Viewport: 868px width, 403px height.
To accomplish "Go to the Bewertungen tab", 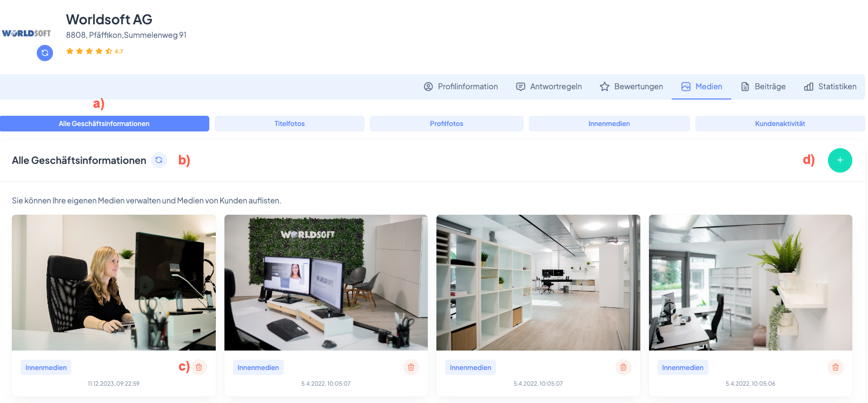I will pos(631,87).
